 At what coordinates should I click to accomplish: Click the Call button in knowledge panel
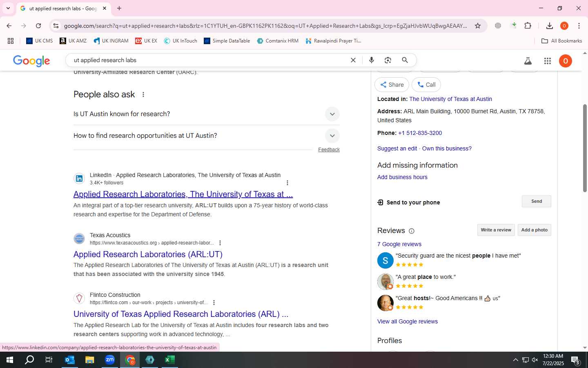[x=426, y=85]
